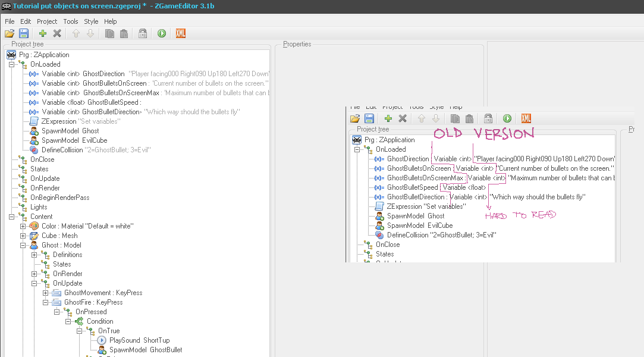Select SpawnModel EvilCube in main project tree
The height and width of the screenshot is (357, 644).
(x=74, y=140)
